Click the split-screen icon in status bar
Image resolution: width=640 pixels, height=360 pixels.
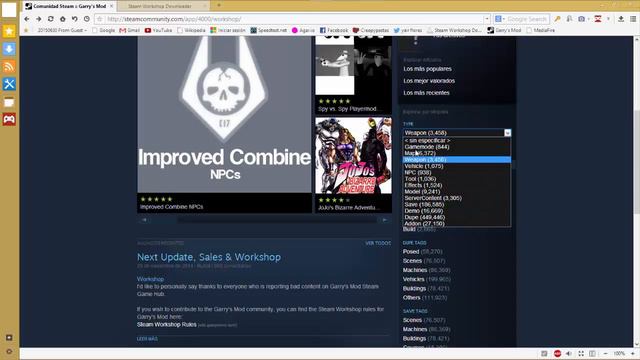point(592,353)
